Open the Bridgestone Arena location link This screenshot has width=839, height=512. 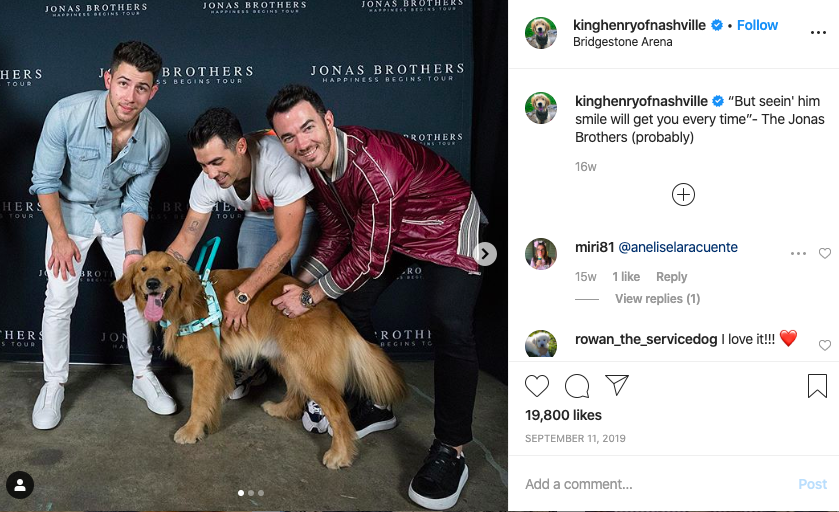(622, 42)
